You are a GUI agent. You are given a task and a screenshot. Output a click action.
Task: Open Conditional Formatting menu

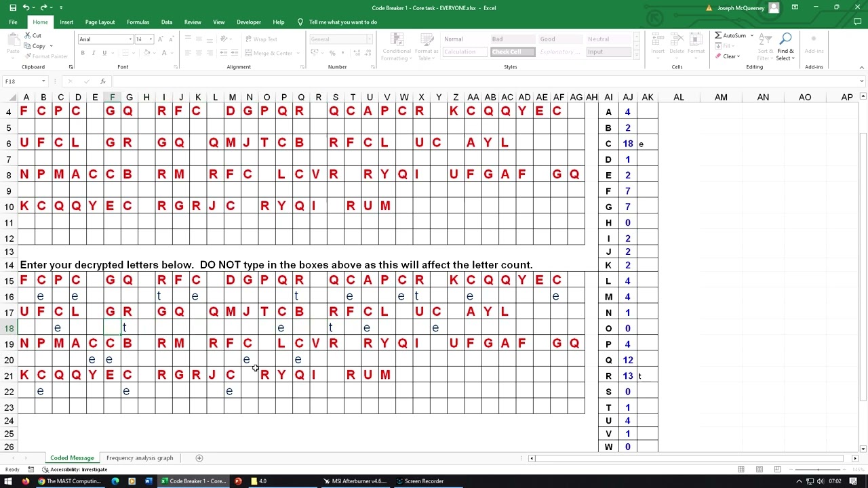point(396,46)
